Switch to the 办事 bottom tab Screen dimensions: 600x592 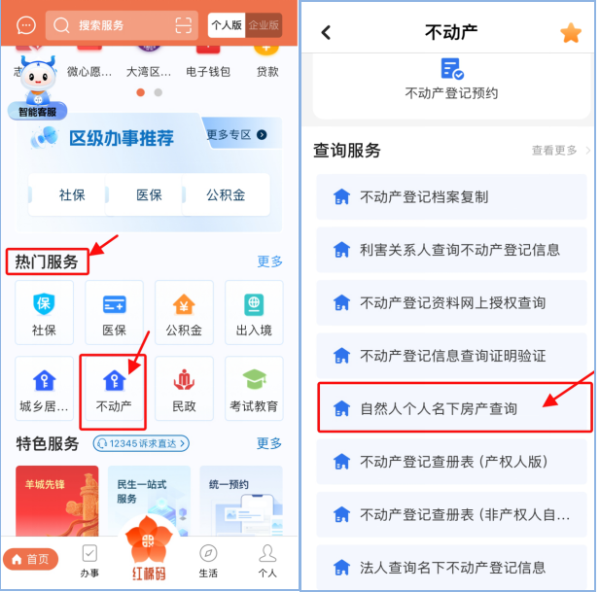click(90, 561)
